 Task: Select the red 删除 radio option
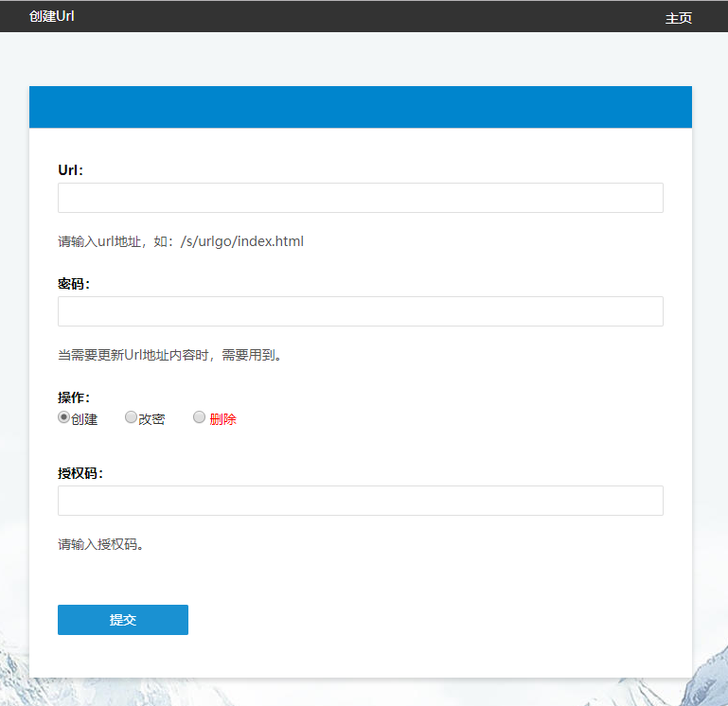click(199, 417)
